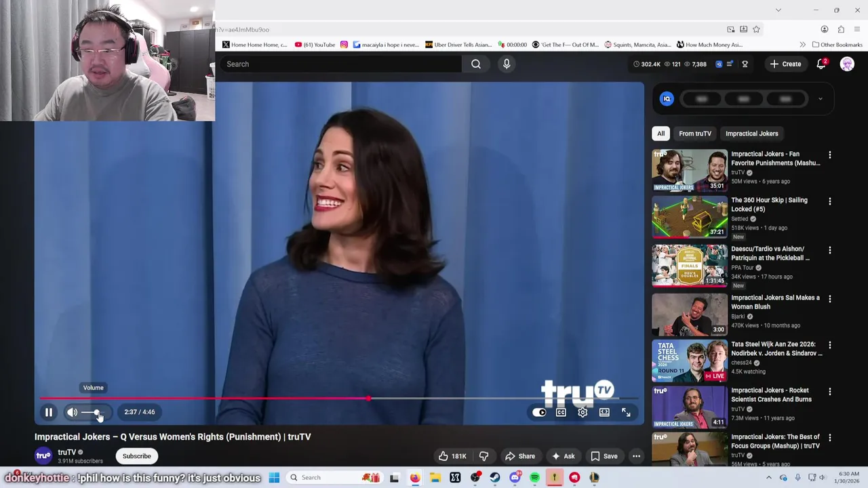The height and width of the screenshot is (488, 868).
Task: Enter full screen mode
Action: [626, 412]
